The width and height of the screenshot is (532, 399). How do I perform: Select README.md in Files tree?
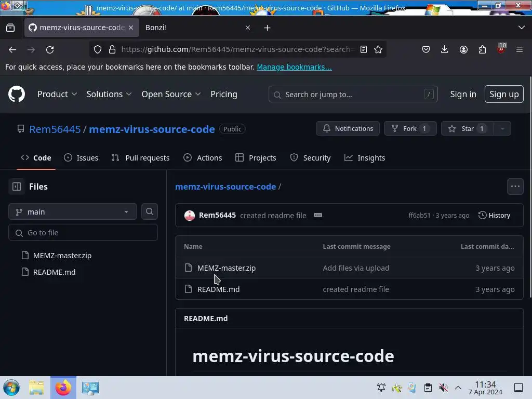tap(54, 272)
